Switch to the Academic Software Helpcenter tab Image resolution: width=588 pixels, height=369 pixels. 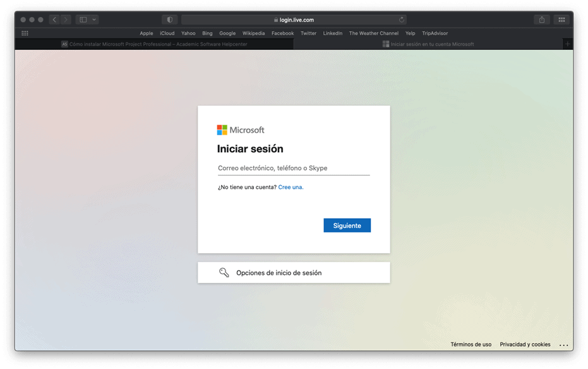[x=155, y=44]
